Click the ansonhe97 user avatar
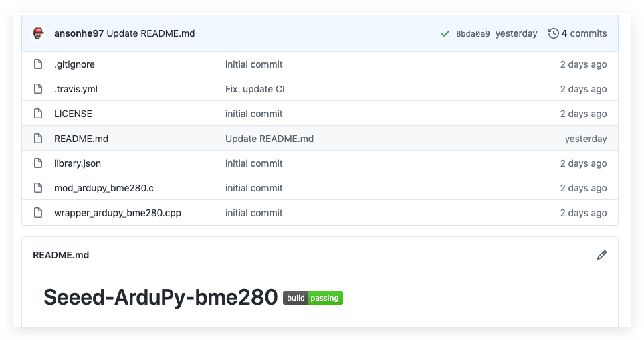 [39, 33]
